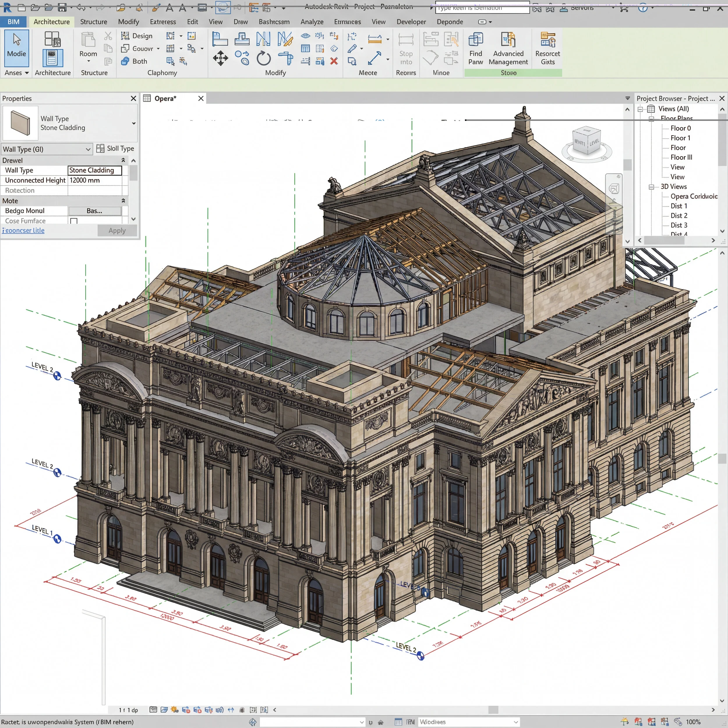Click the Apply button in Properties
The width and height of the screenshot is (728, 728).
coord(117,231)
